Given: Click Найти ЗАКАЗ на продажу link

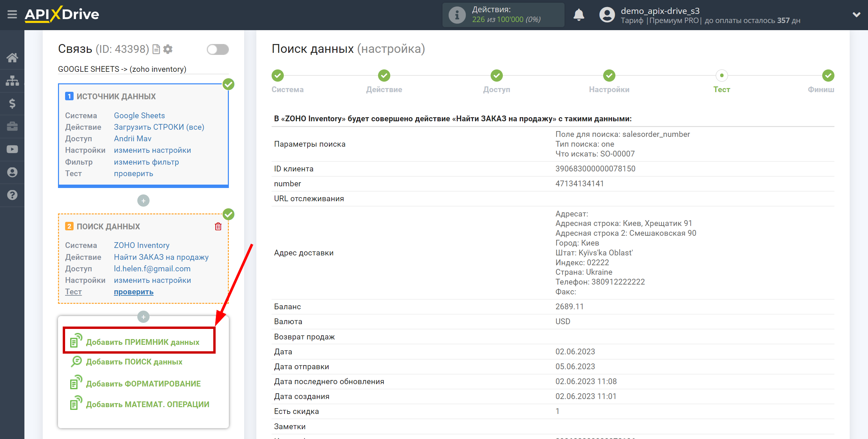Looking at the screenshot, I should coord(161,257).
